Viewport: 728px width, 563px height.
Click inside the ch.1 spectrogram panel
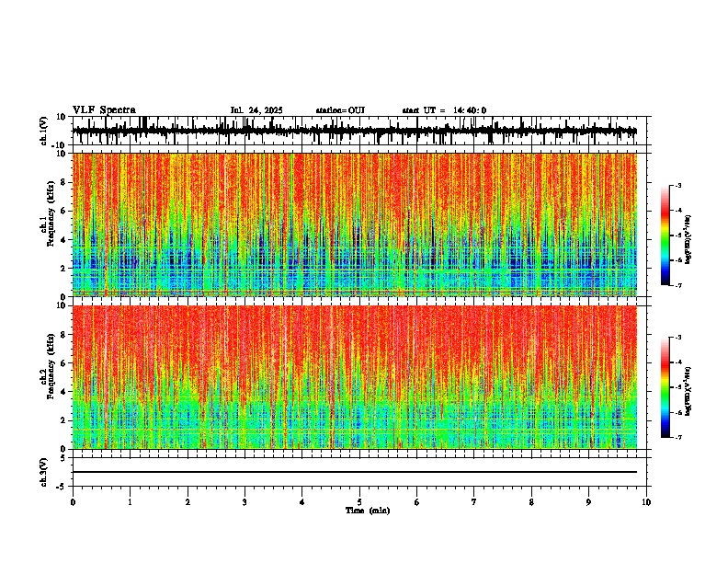[x=354, y=224]
